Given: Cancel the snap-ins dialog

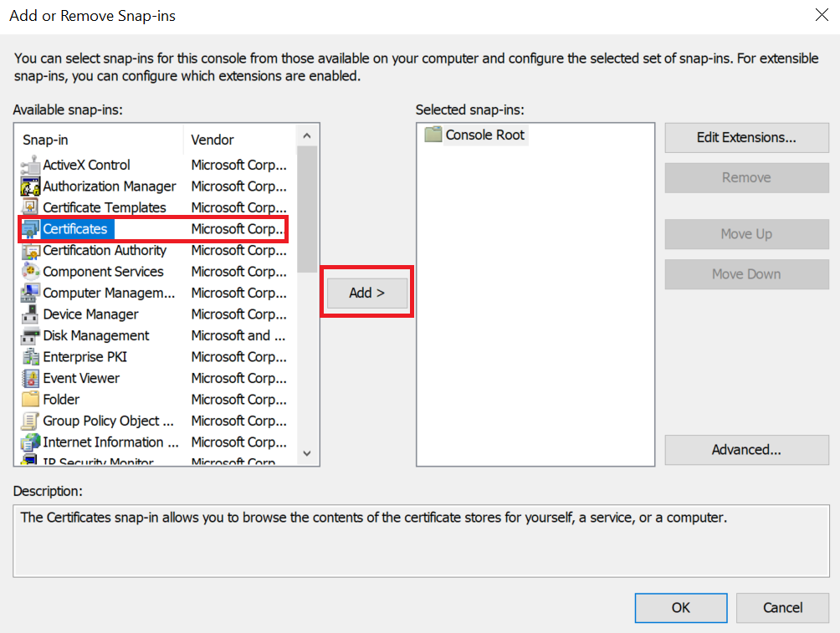Looking at the screenshot, I should click(782, 608).
